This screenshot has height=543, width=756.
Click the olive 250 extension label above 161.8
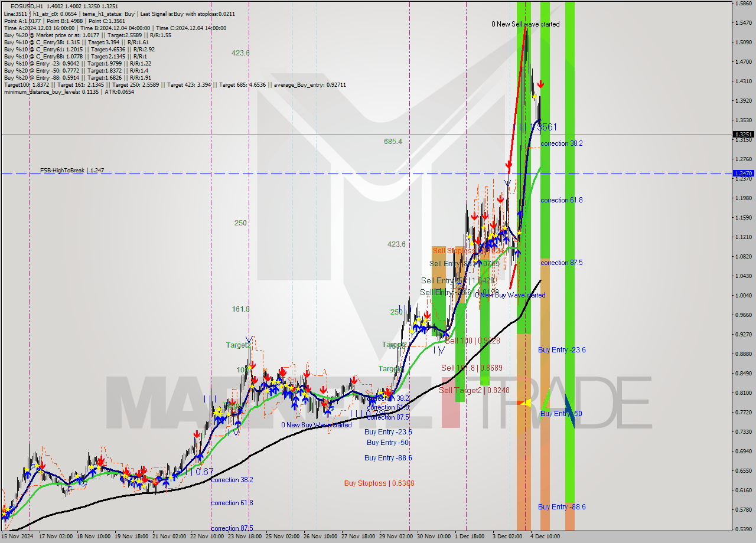240,223
